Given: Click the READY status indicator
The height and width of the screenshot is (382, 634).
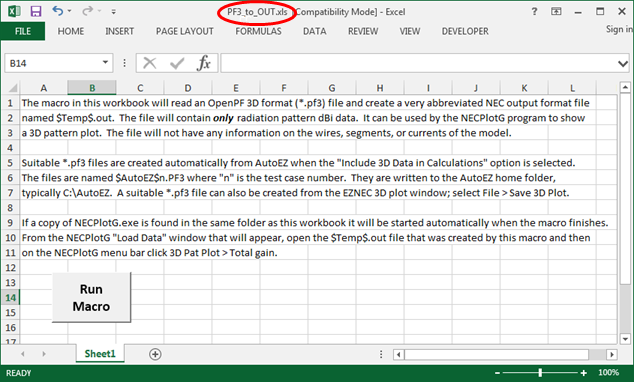Looking at the screenshot, I should pos(19,373).
